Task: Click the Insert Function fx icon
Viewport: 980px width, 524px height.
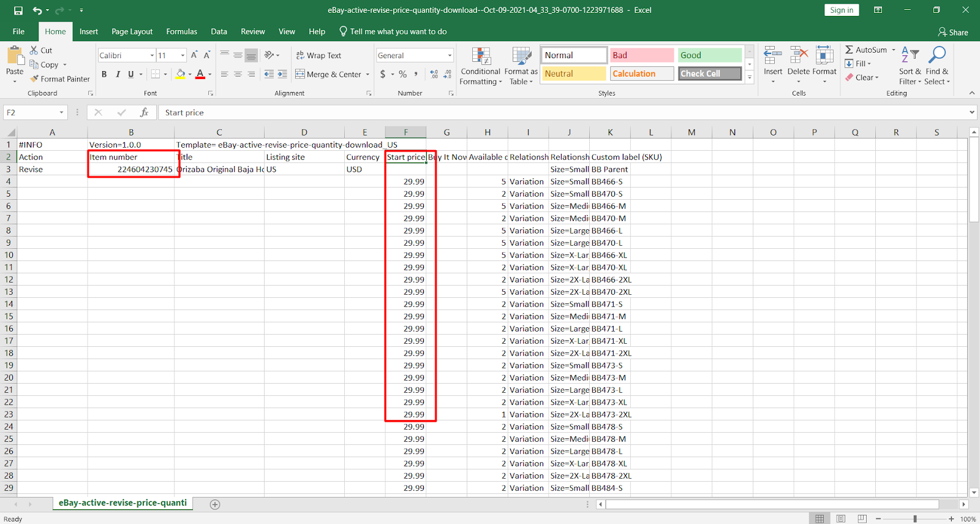Action: point(144,112)
